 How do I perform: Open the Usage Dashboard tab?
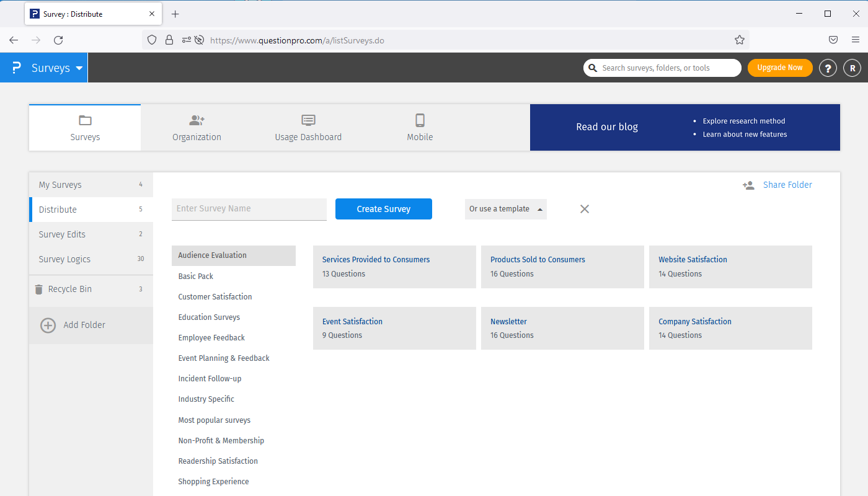(x=308, y=128)
